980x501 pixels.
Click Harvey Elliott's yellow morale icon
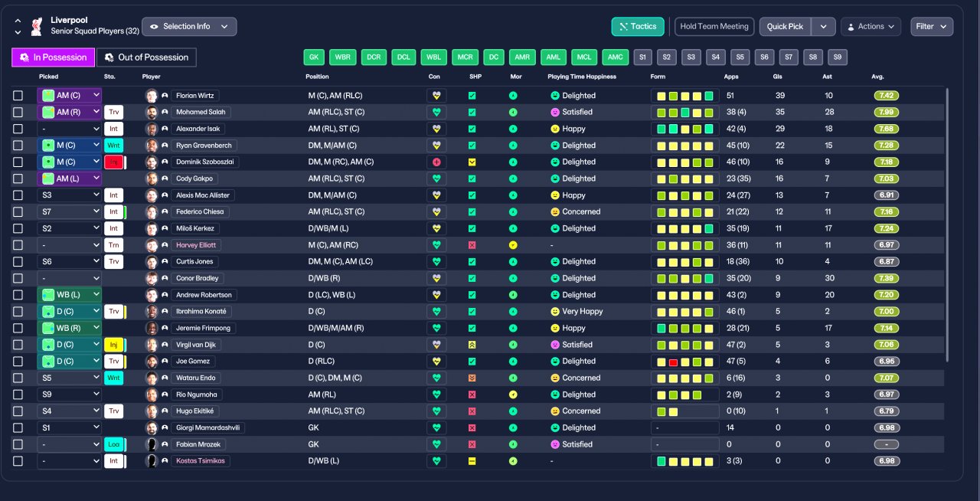click(x=513, y=245)
